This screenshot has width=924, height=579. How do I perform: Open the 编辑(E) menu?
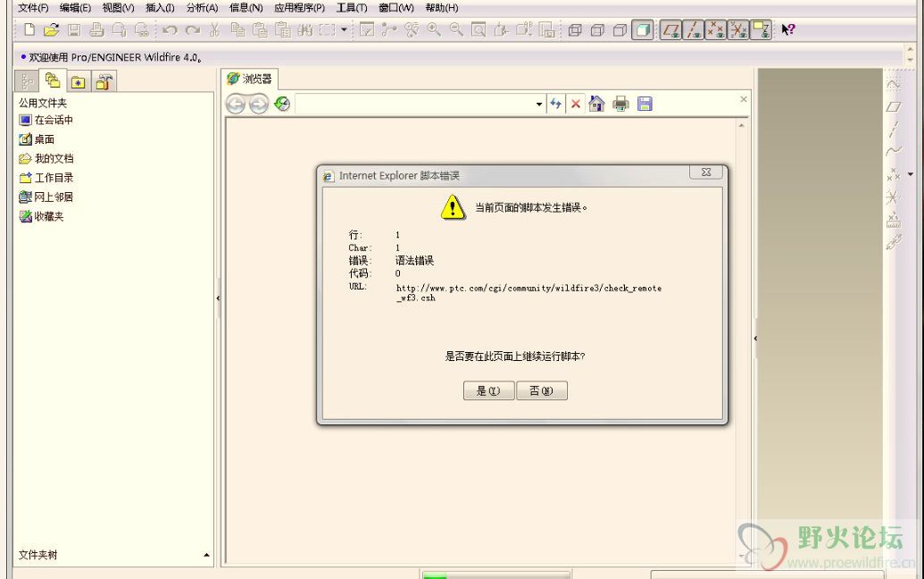click(x=75, y=8)
